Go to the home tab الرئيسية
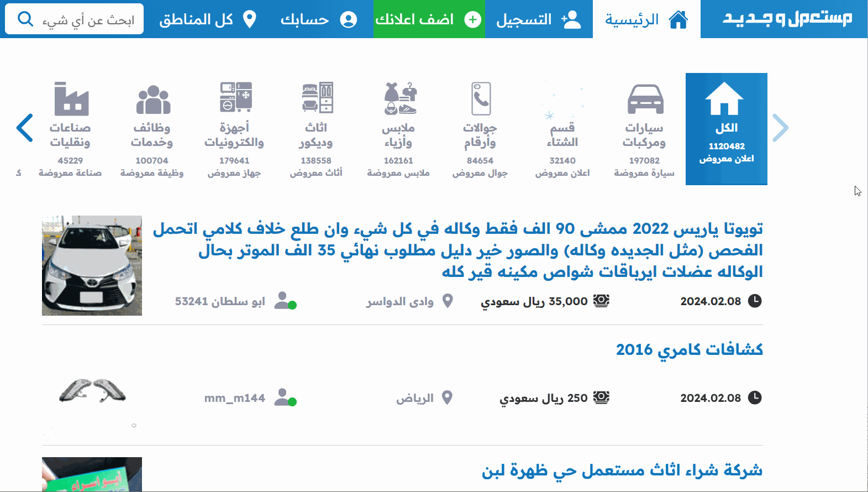 click(x=646, y=19)
